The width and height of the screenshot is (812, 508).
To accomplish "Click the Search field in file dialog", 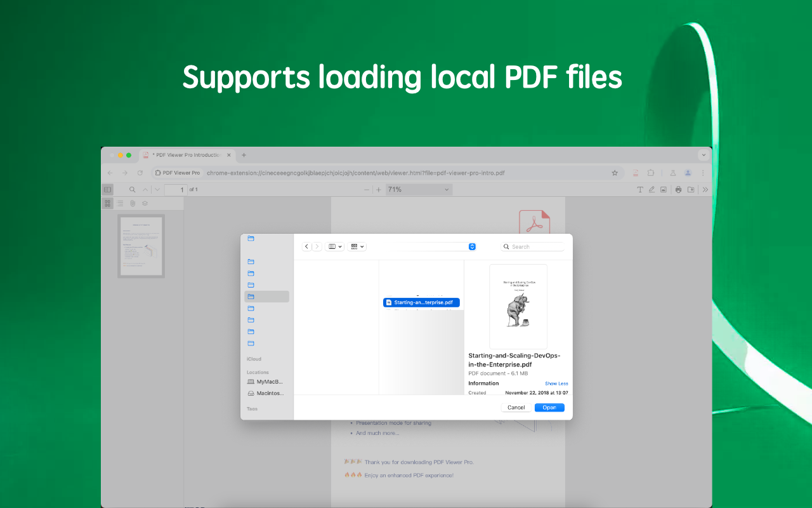I will pos(532,246).
